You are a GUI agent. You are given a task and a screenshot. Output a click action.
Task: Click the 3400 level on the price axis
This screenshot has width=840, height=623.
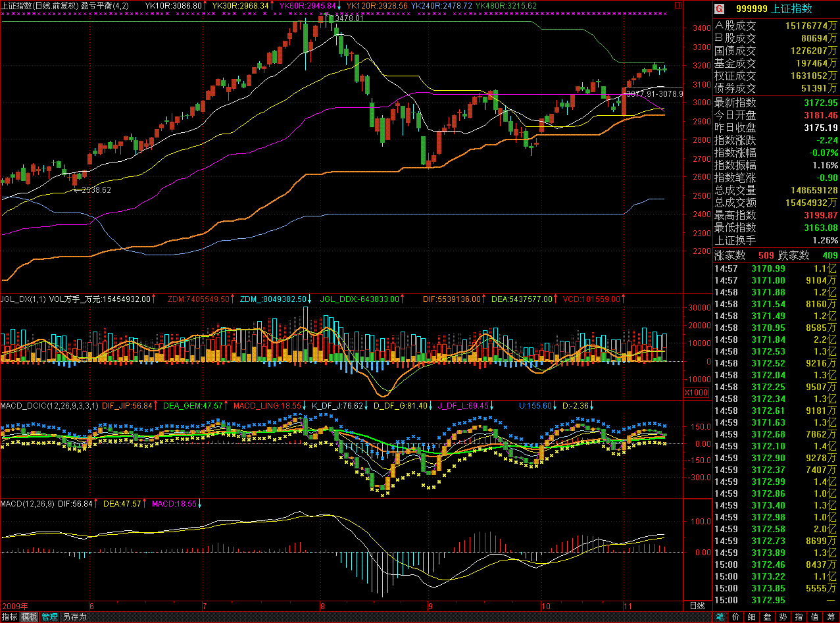[x=702, y=28]
